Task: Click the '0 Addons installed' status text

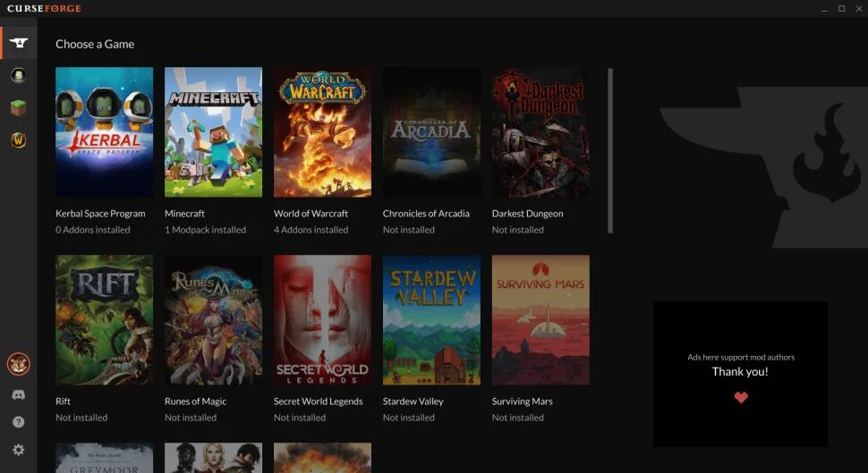Action: tap(92, 230)
